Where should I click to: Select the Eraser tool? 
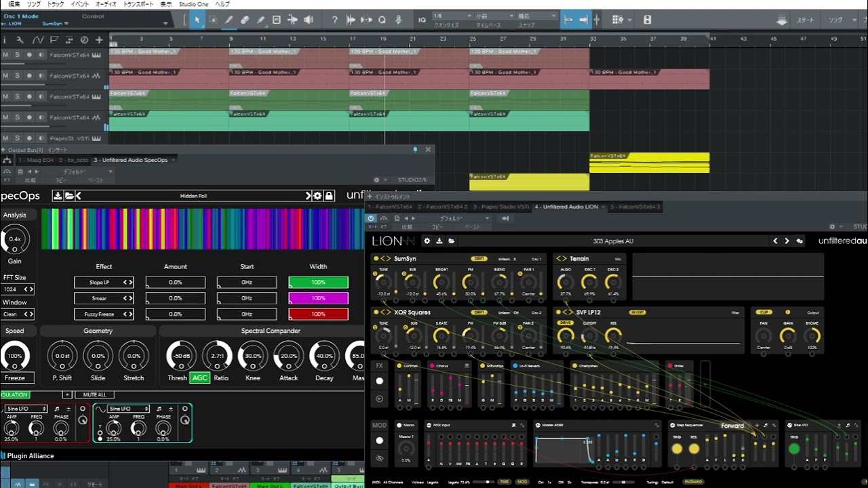(245, 20)
